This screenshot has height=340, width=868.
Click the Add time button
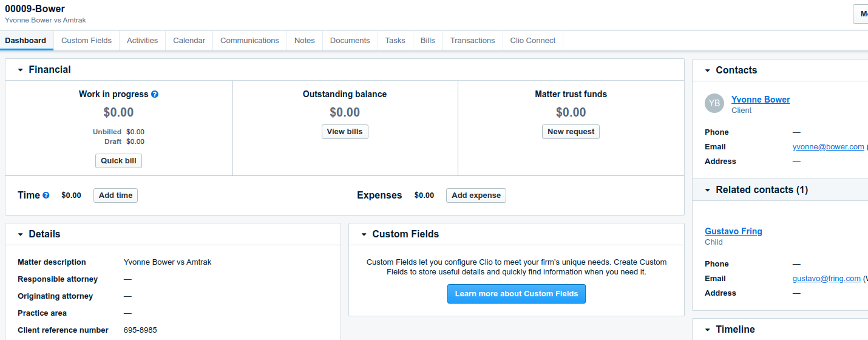click(x=115, y=195)
